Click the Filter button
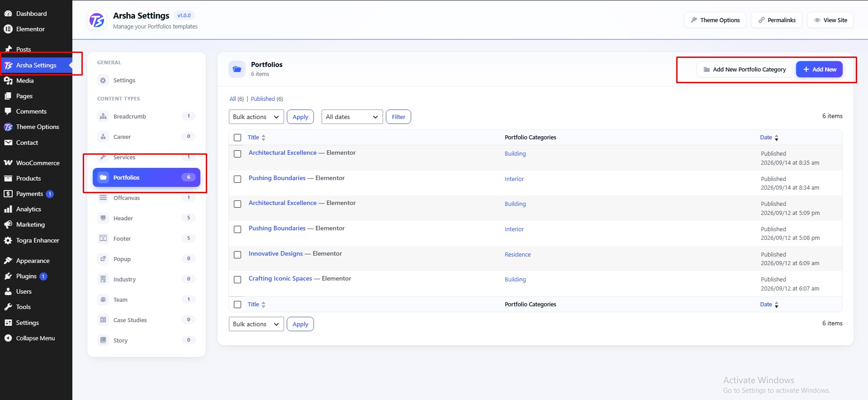Image resolution: width=868 pixels, height=400 pixels. (398, 117)
